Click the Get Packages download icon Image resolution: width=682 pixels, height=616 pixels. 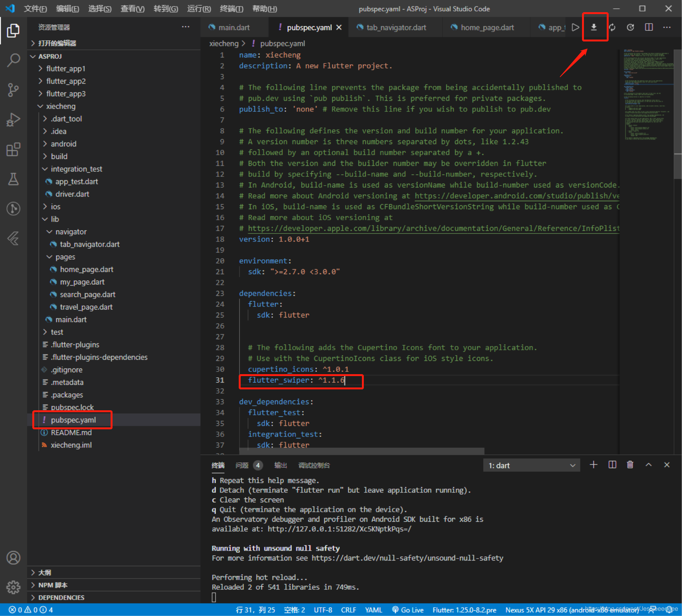[x=594, y=27]
